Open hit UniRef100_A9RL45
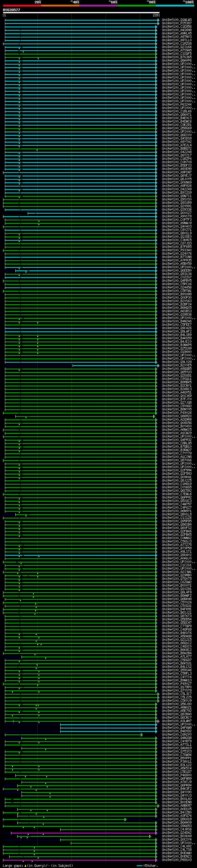This screenshot has width=197, height=868. (176, 33)
